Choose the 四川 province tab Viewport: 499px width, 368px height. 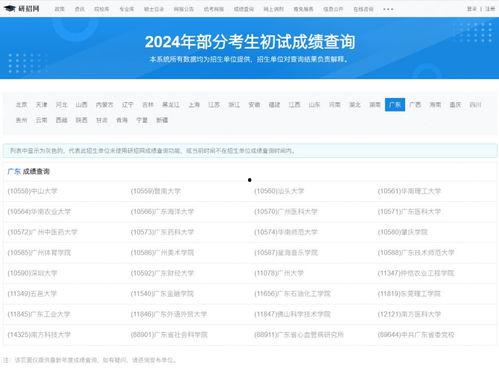475,105
